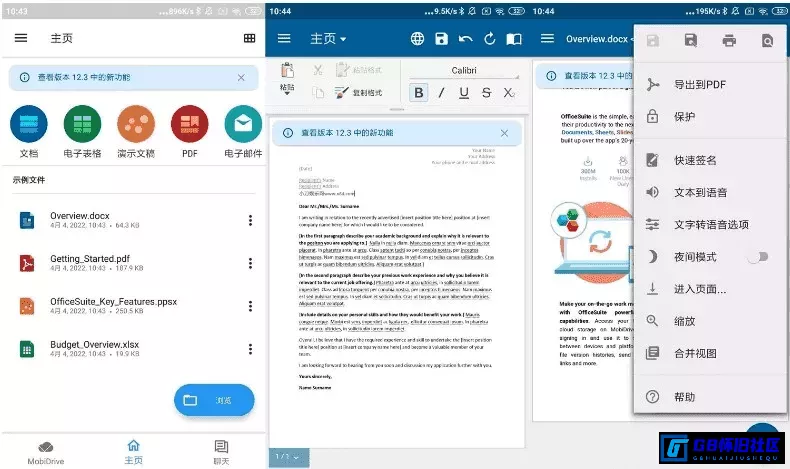
Task: Switch to grid view on home screen
Action: tap(249, 38)
